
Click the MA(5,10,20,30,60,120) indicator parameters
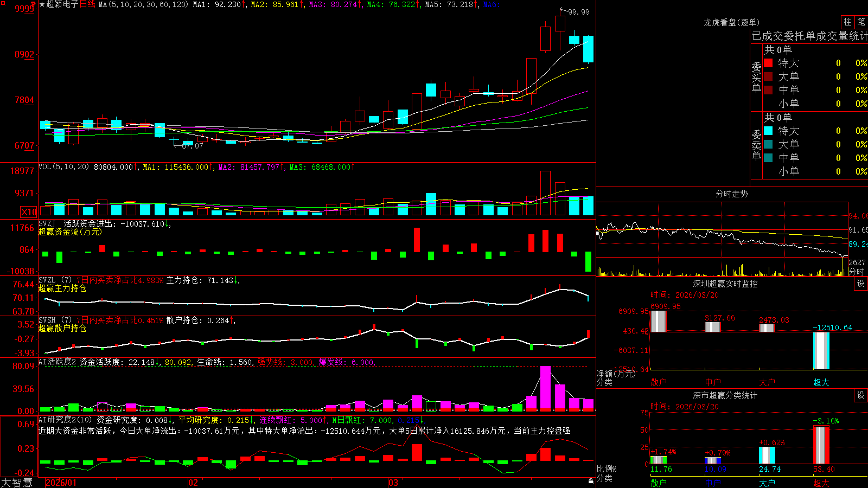[143, 4]
